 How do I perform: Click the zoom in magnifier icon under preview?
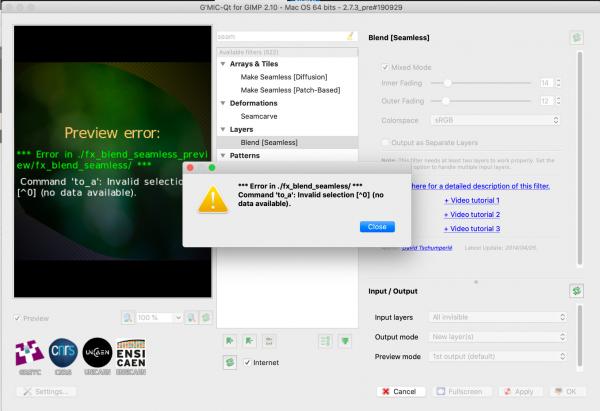click(191, 318)
